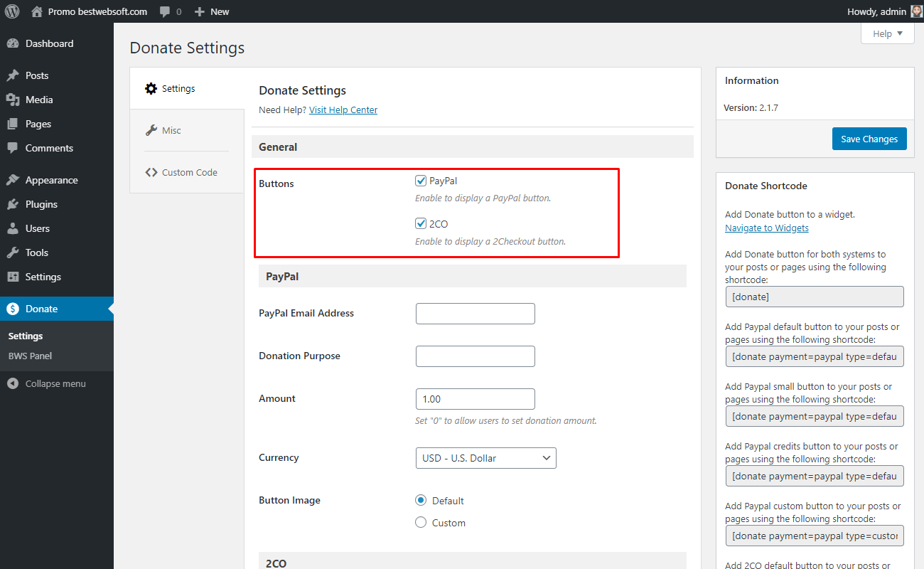Follow the Navigate to Widgets link

(767, 228)
